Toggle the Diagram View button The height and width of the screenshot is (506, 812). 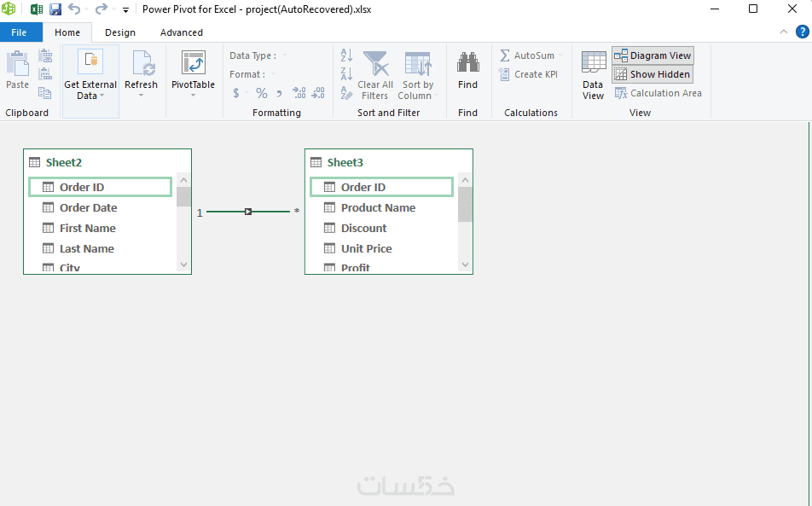pos(652,55)
